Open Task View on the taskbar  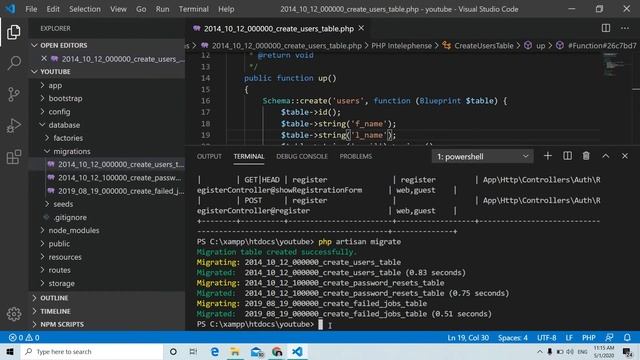click(x=193, y=351)
